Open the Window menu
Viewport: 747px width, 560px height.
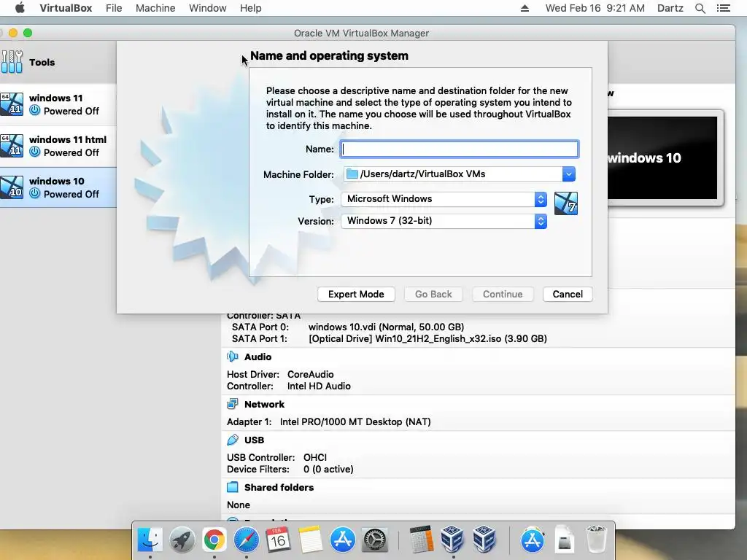tap(208, 8)
